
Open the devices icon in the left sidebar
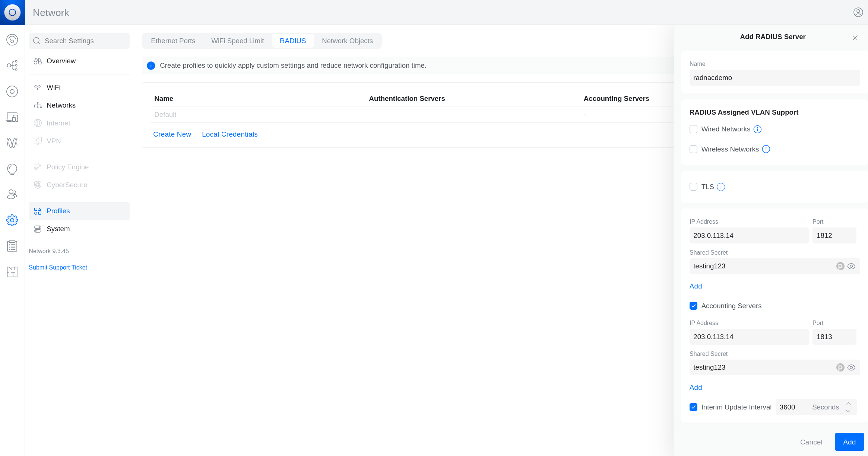point(12,117)
